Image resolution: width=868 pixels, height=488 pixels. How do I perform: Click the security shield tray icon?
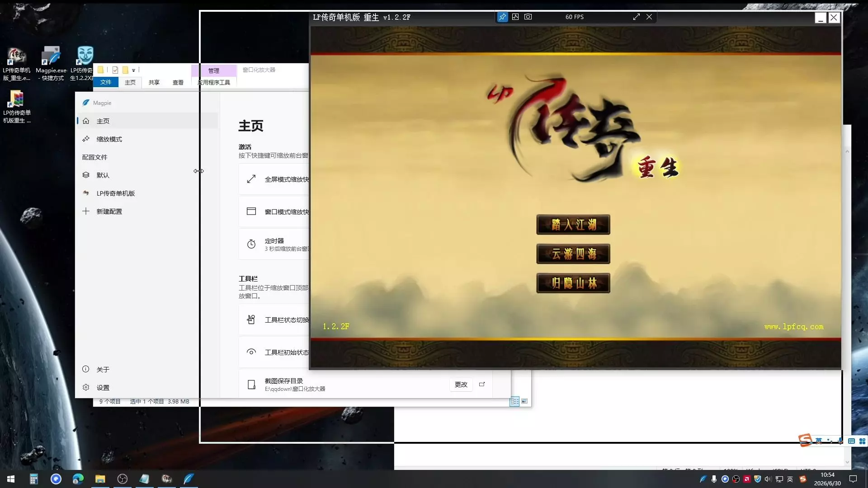(x=758, y=479)
